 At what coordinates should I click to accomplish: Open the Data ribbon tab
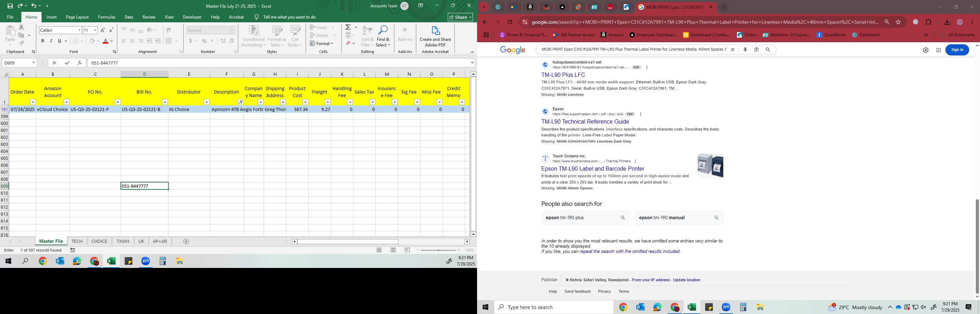[129, 17]
